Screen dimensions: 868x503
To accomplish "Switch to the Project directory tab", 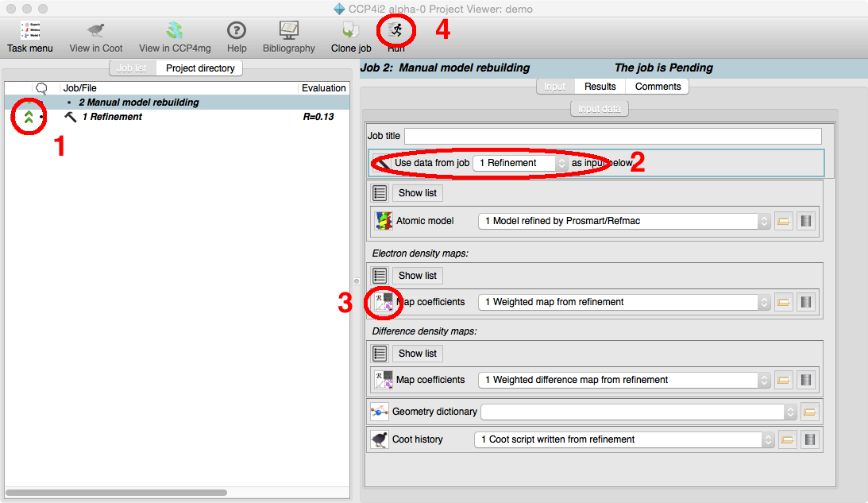I will pyautogui.click(x=200, y=68).
